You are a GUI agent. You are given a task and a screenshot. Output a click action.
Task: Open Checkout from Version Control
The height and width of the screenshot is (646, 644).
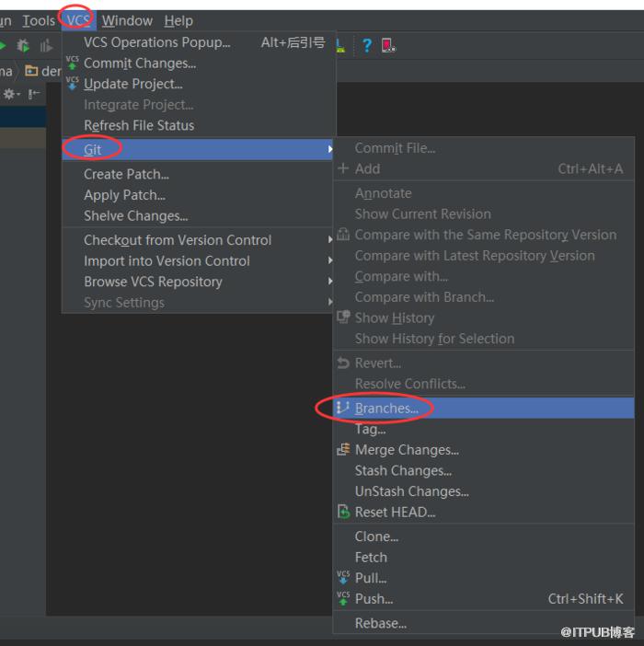(197, 240)
